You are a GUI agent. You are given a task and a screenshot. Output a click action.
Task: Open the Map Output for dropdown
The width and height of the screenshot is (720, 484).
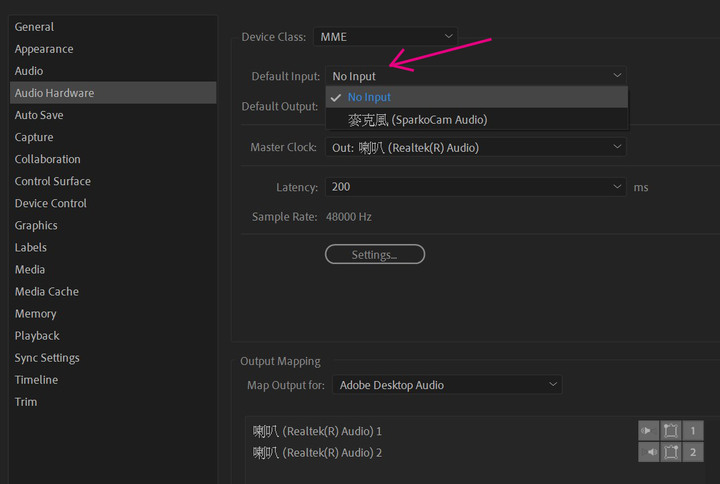tap(447, 385)
